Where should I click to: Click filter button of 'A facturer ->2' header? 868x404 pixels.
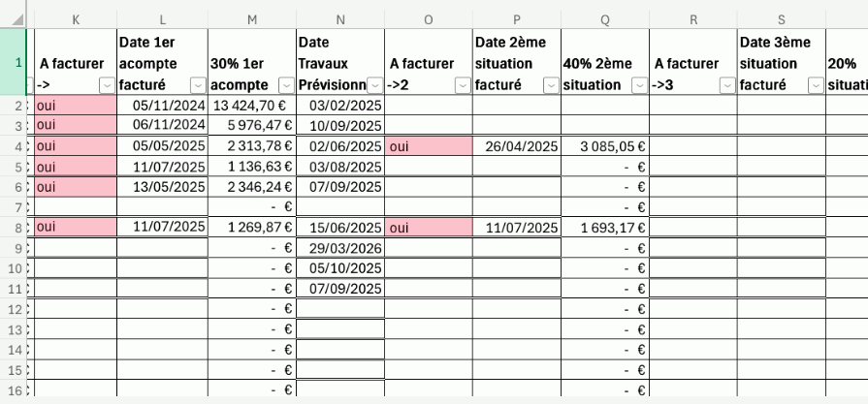click(463, 85)
